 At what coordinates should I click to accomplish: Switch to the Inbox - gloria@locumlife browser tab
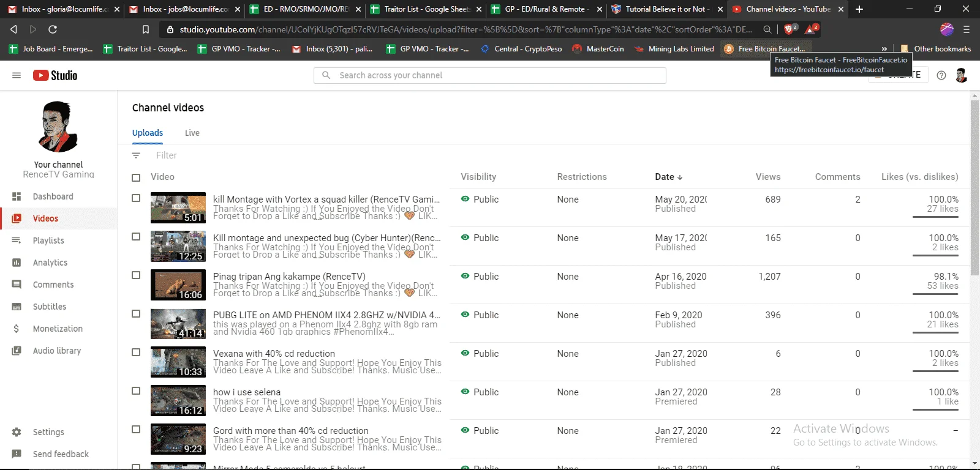[x=62, y=9]
